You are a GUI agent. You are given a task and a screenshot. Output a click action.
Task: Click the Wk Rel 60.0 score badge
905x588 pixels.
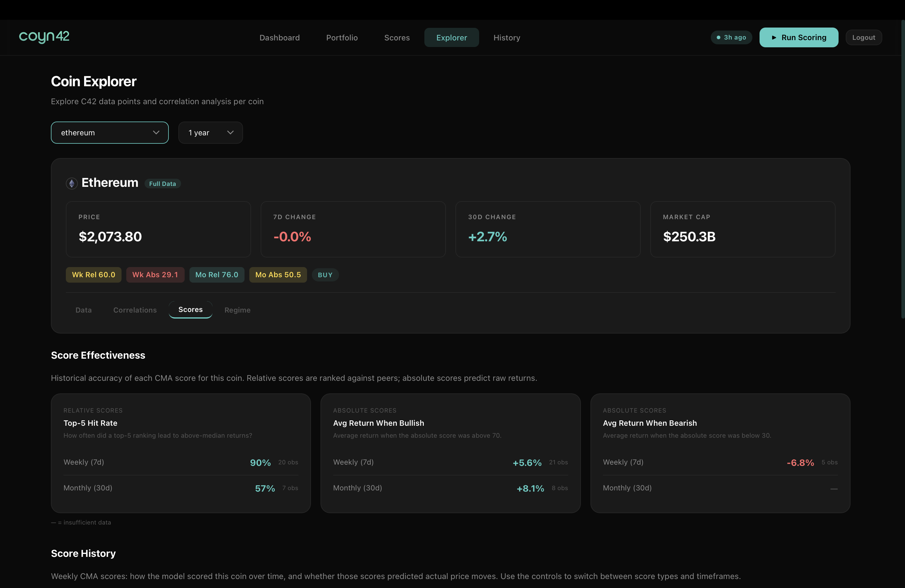(x=94, y=275)
